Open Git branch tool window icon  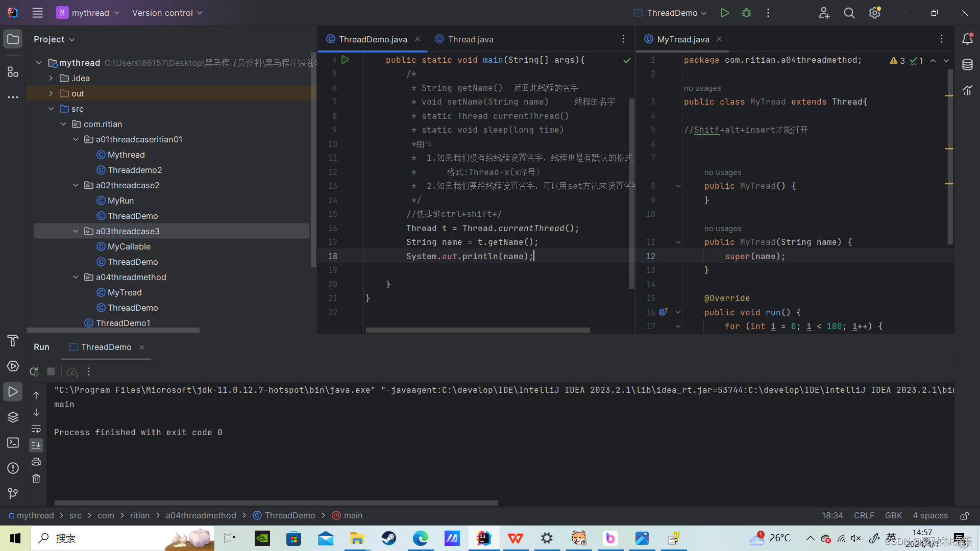(13, 493)
